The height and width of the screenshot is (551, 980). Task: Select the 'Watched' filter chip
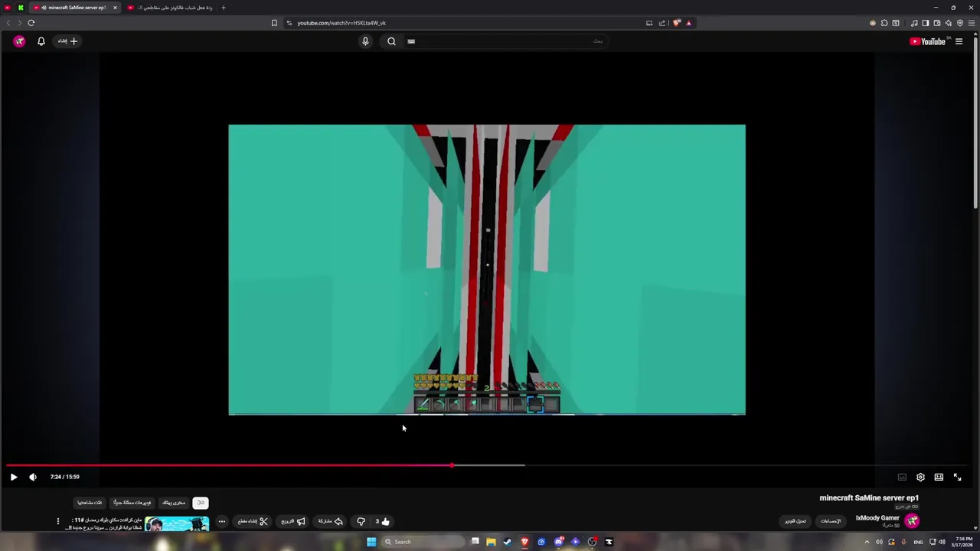(x=90, y=503)
